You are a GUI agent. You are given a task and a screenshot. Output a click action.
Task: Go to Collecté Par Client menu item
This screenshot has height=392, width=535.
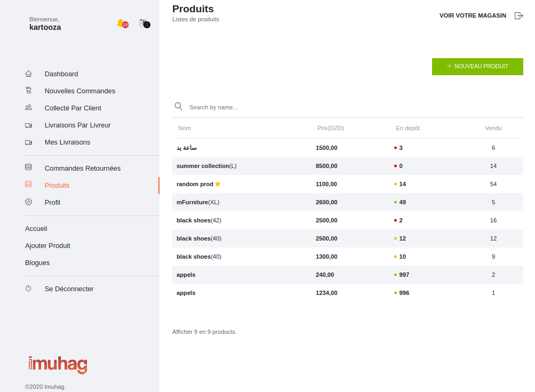click(x=73, y=108)
